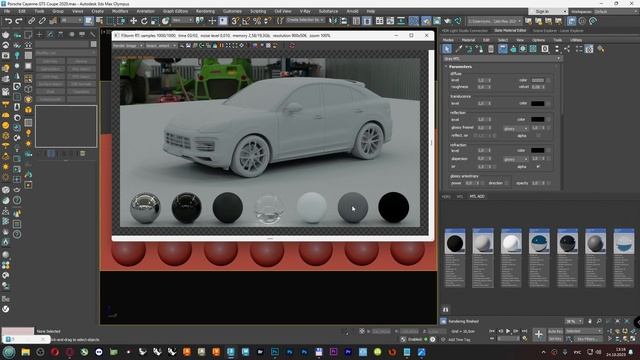The height and width of the screenshot is (360, 640).
Task: Click the reflection black color swatch
Action: [x=537, y=120]
